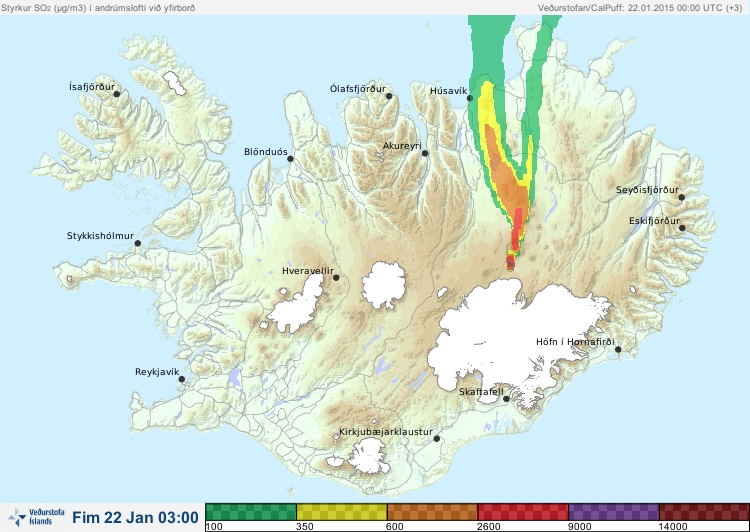Click the Blönduós label
750x532 pixels.
click(266, 152)
